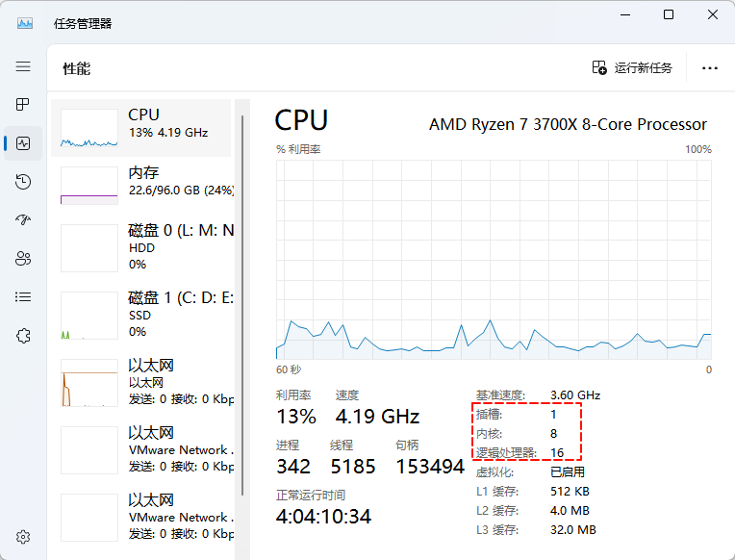Select the Performance page icon

(23, 143)
